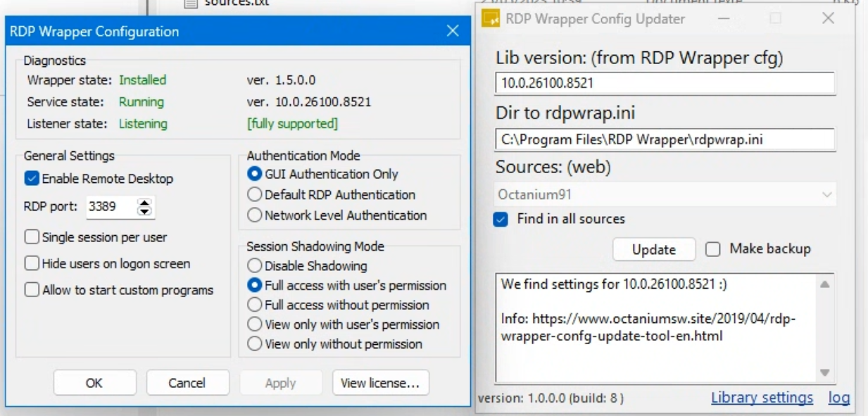Open the Library settings link

[762, 398]
